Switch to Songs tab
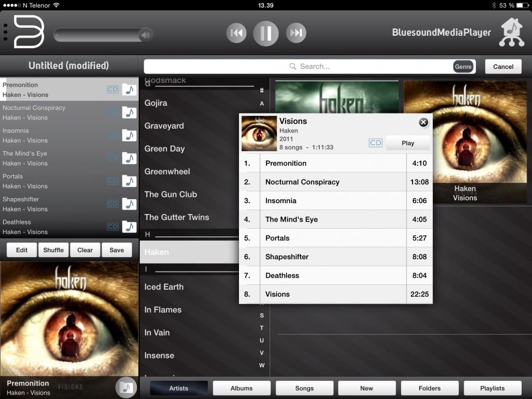Image resolution: width=532 pixels, height=399 pixels. [x=304, y=388]
